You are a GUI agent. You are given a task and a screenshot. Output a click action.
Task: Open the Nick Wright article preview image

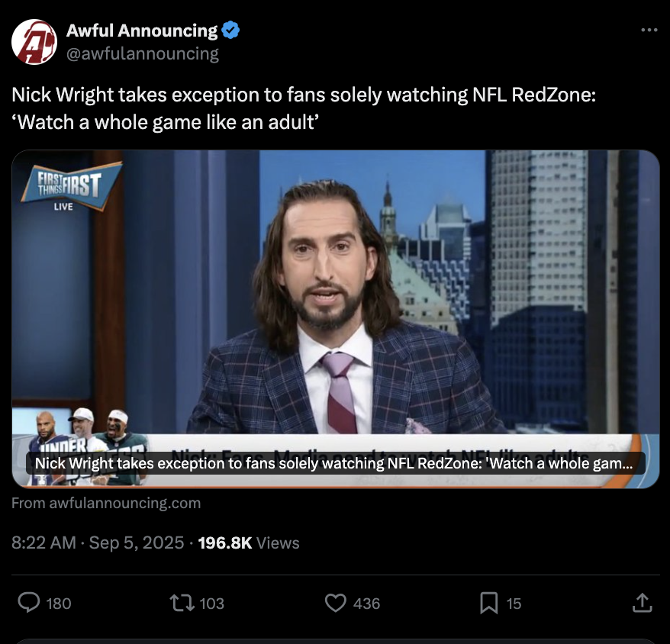pos(336,319)
